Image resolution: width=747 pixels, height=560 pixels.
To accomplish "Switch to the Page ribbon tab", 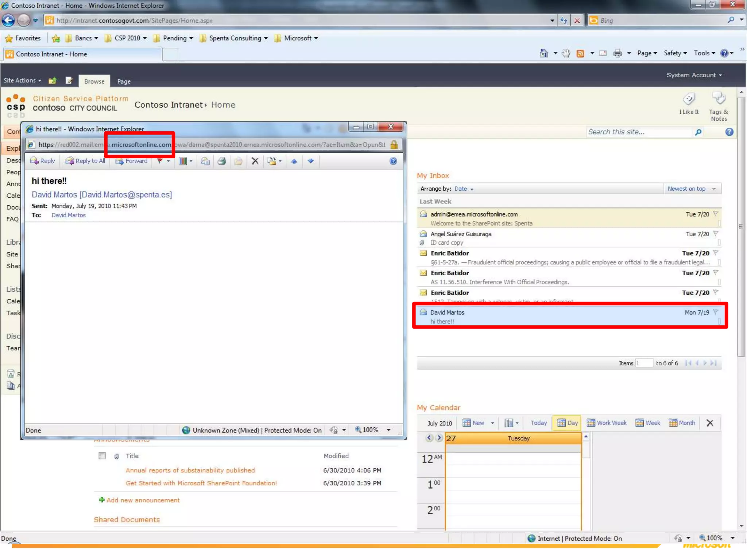I will (124, 81).
